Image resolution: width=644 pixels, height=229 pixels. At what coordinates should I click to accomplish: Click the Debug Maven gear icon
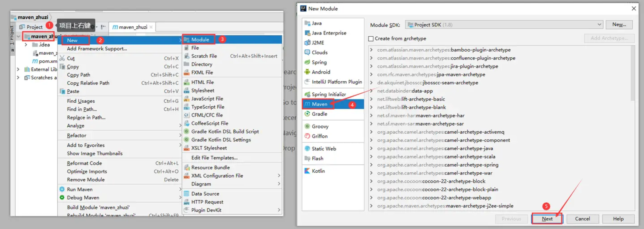62,198
